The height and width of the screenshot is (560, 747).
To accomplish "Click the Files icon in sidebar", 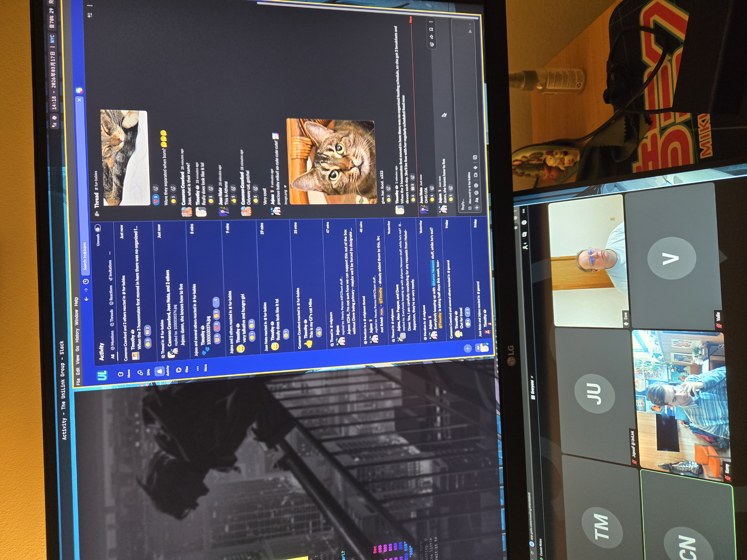I will coord(179,370).
